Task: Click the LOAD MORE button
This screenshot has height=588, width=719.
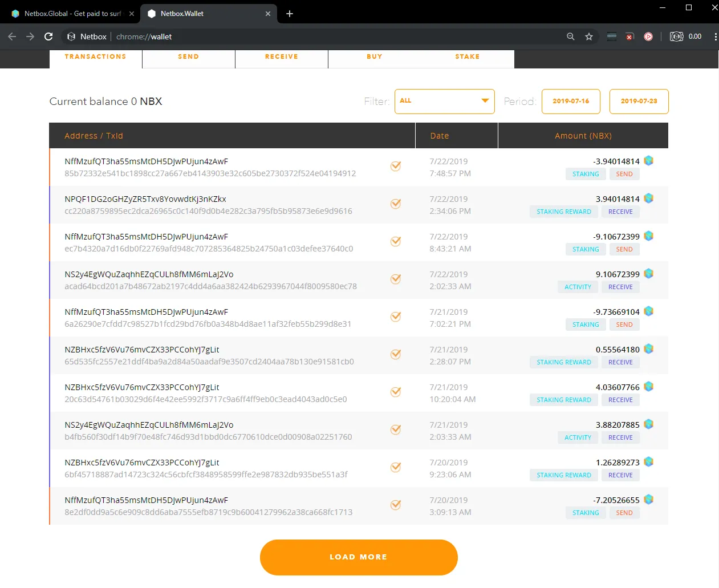Action: pyautogui.click(x=359, y=557)
